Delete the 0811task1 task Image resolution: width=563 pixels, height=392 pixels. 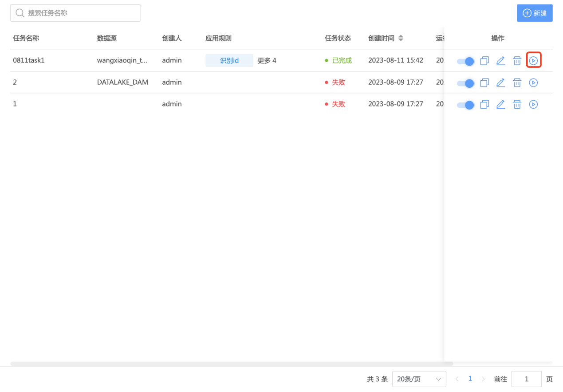[x=517, y=60]
